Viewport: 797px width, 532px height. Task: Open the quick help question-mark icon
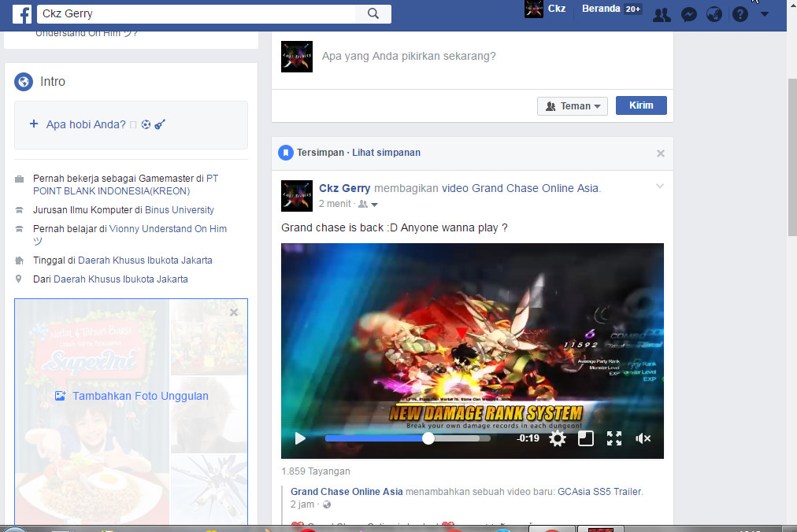[x=740, y=15]
